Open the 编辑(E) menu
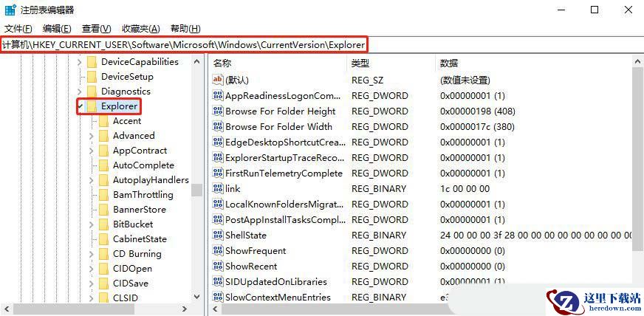Image resolution: width=644 pixels, height=316 pixels. (x=57, y=29)
